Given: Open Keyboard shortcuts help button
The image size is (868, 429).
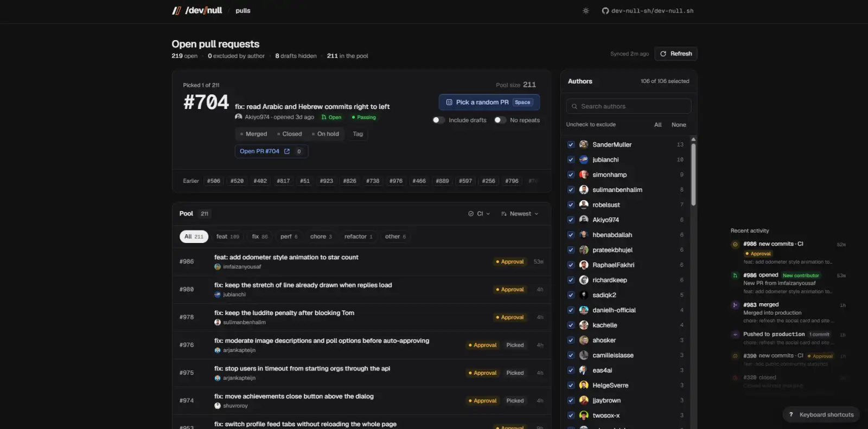Looking at the screenshot, I should pyautogui.click(x=821, y=415).
